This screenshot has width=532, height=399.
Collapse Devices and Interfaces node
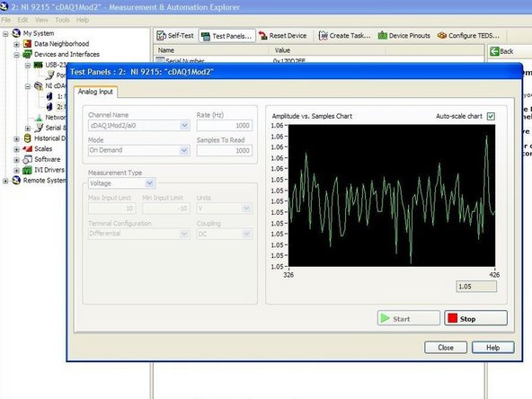point(16,55)
